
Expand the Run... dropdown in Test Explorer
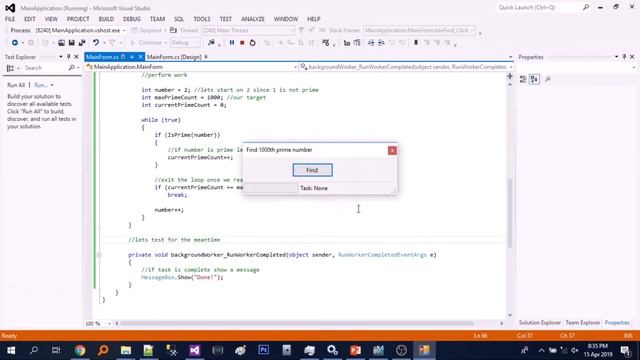click(52, 85)
